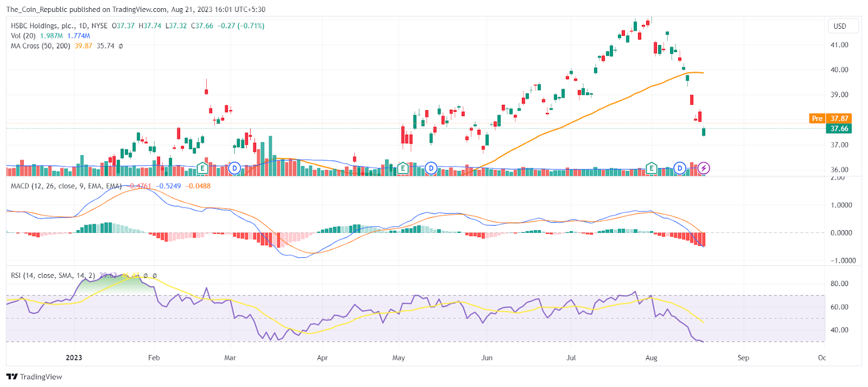
Task: Click the 41.00 price axis label
Action: (839, 45)
